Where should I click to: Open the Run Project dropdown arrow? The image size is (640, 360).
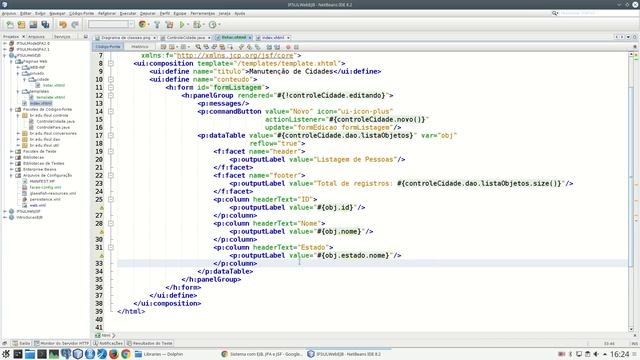[x=188, y=24]
